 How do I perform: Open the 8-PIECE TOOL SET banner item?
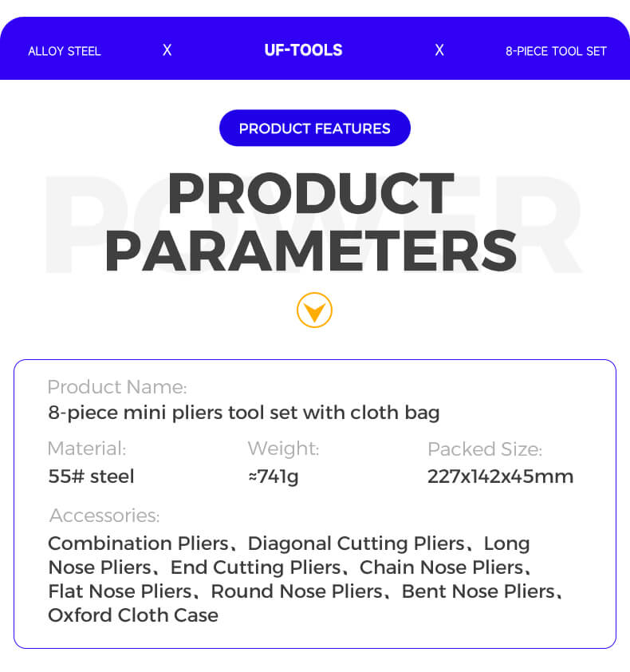coord(556,51)
